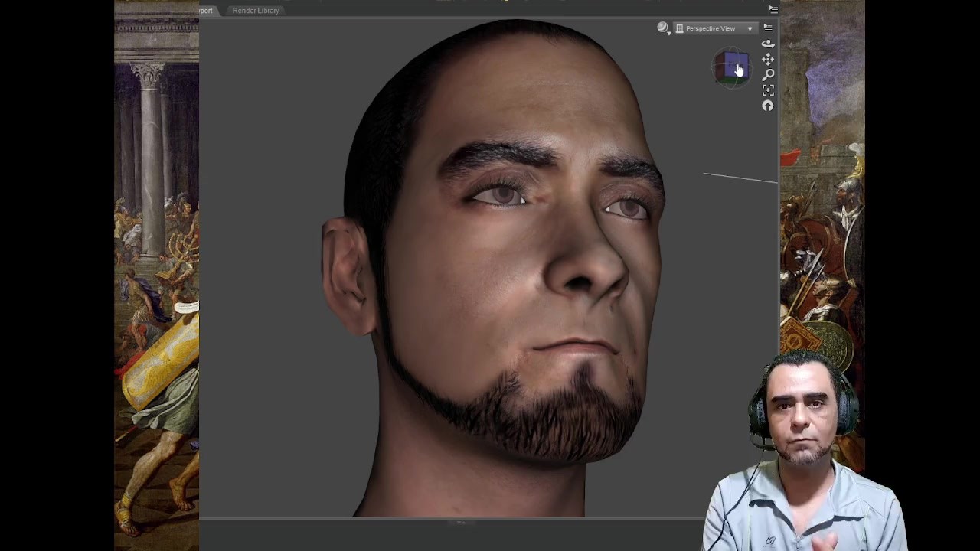Select the zoom magnifier camera icon
Screen dimensions: 980x551
pyautogui.click(x=768, y=74)
